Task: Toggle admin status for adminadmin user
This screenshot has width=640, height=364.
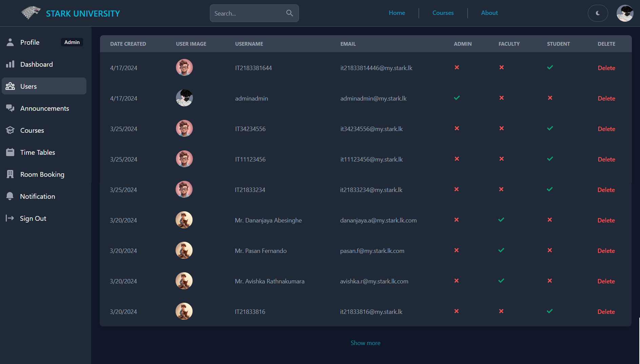Action: coord(457,98)
